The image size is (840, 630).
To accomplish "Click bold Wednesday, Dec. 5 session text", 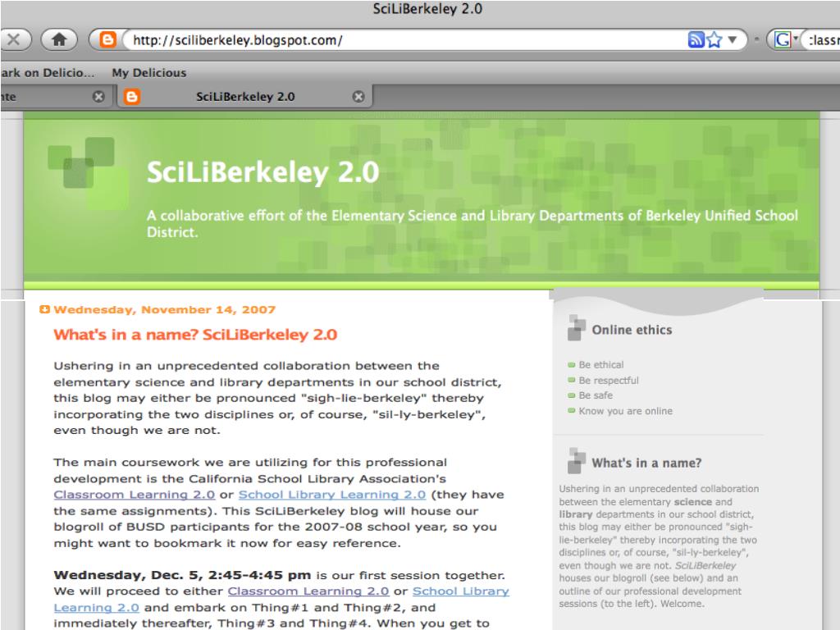I will 182,575.
